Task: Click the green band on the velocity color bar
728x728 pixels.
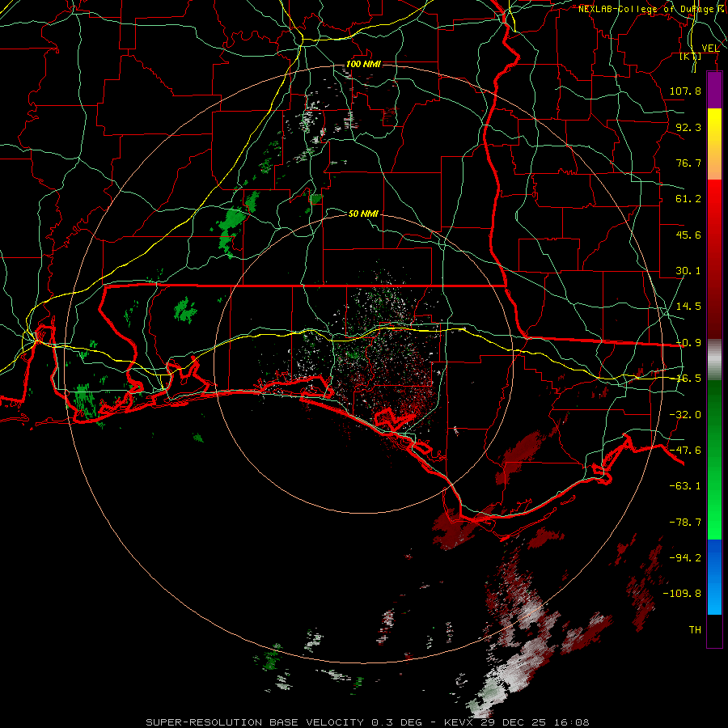Action: point(714,459)
